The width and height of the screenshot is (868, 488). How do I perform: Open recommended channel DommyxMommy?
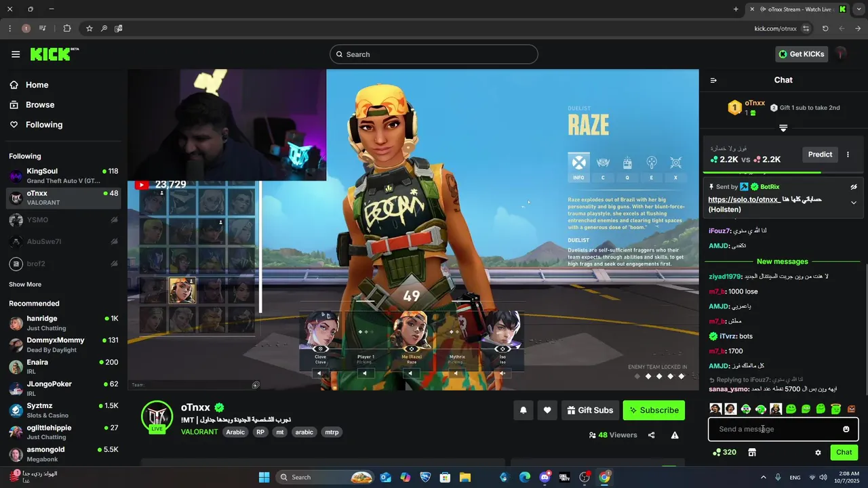[x=64, y=344]
